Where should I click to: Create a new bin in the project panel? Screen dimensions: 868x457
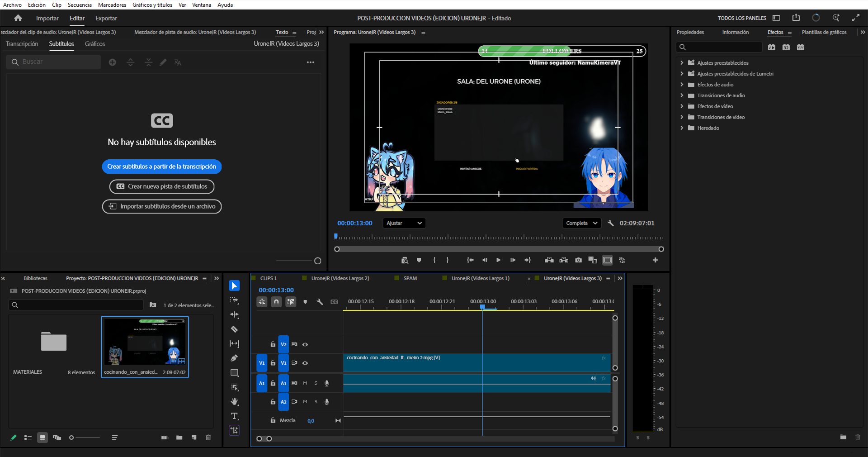(x=179, y=438)
